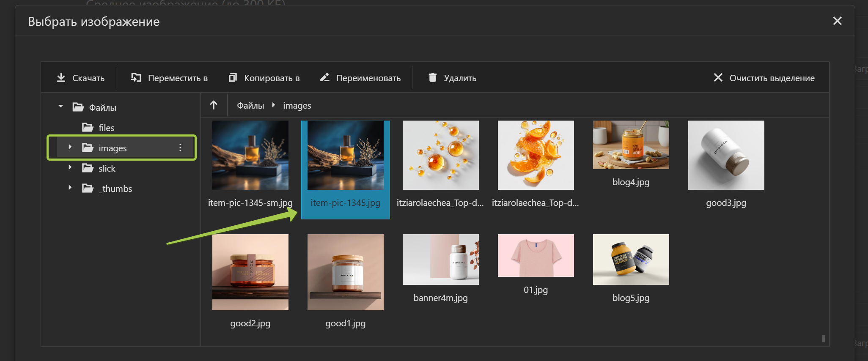
Task: Select the files folder in tree
Action: click(106, 128)
